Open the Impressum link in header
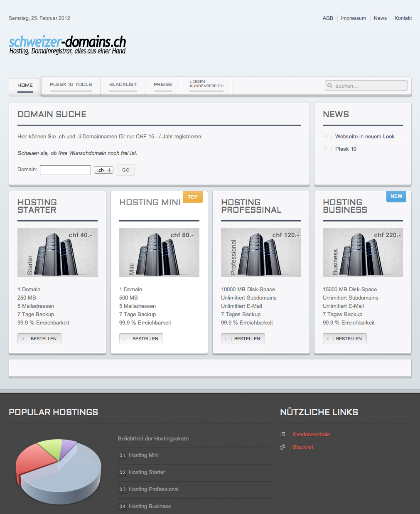 click(x=354, y=18)
